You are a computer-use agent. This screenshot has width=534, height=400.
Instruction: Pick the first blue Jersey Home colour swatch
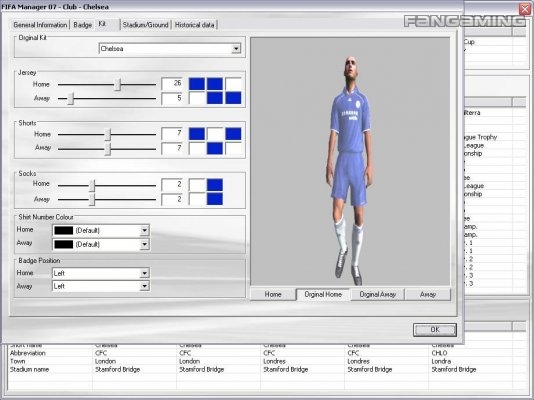(197, 84)
